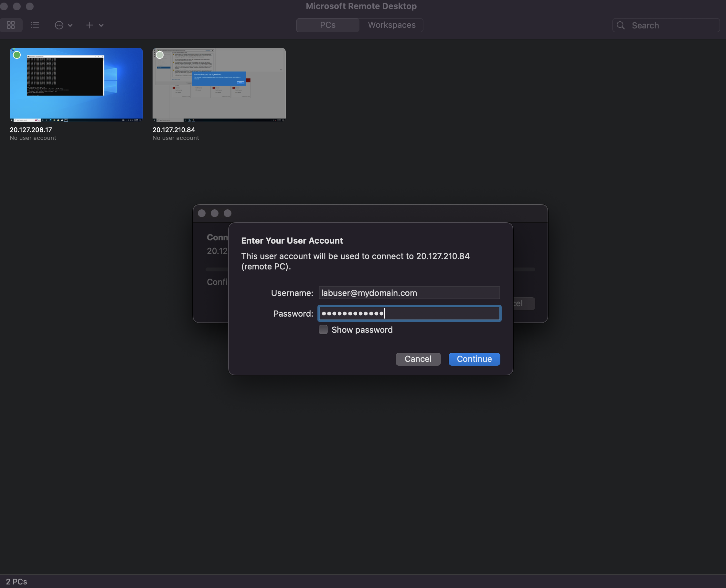Screen dimensions: 726x588
Task: Click the '2 PCs' status bar text
Action: pos(16,582)
